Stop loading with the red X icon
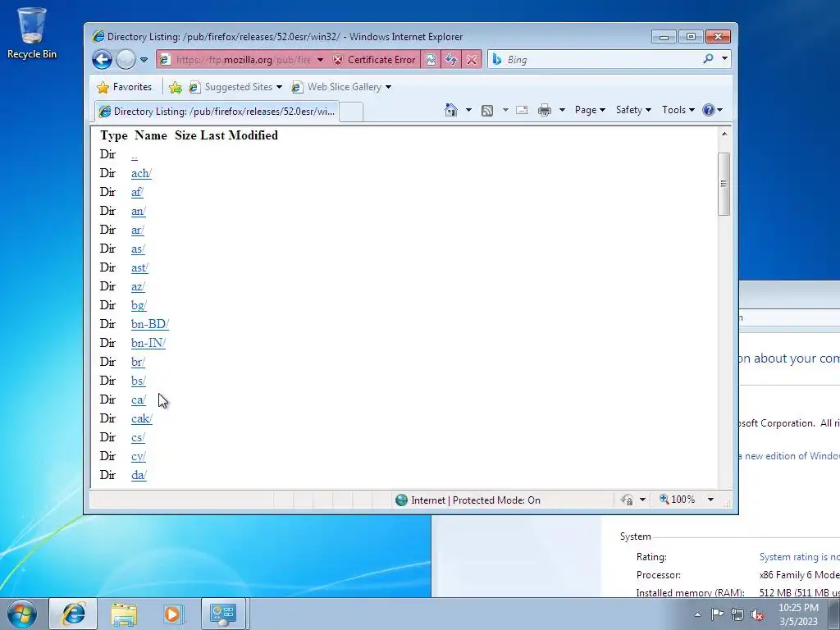 [x=472, y=59]
